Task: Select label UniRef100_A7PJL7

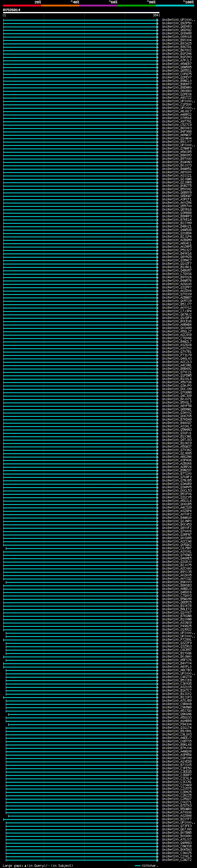Action: 176,61
